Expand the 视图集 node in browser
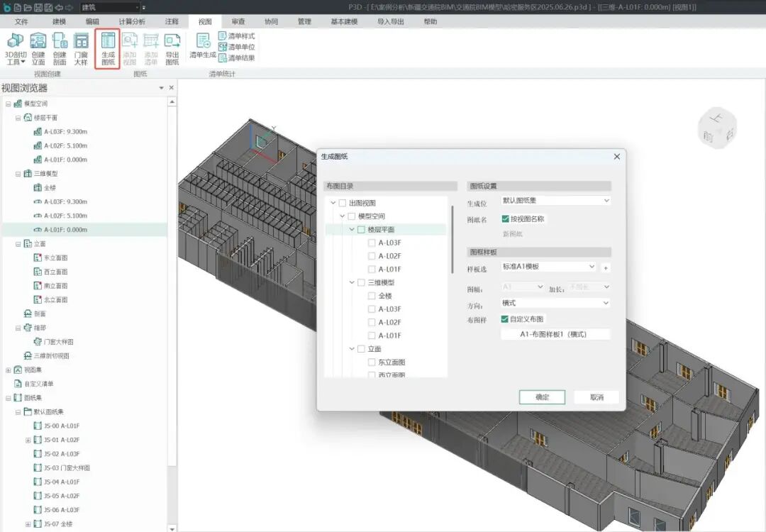The image size is (766, 532). [9, 370]
